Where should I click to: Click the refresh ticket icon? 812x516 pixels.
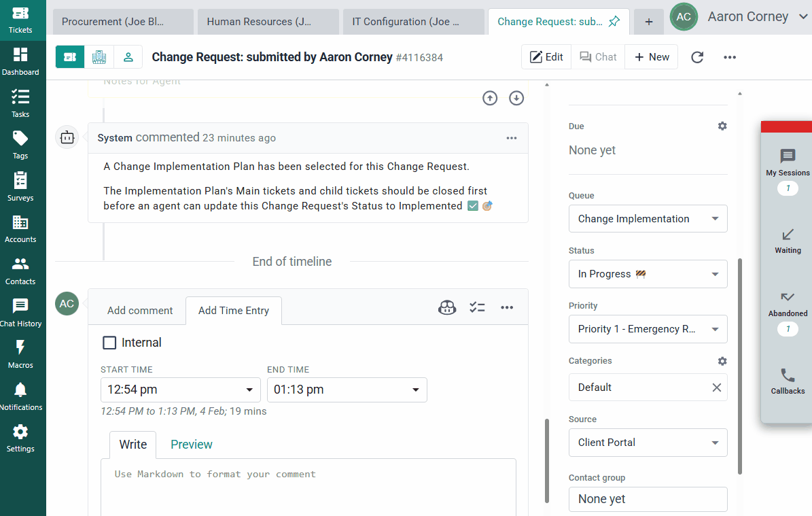pyautogui.click(x=697, y=57)
